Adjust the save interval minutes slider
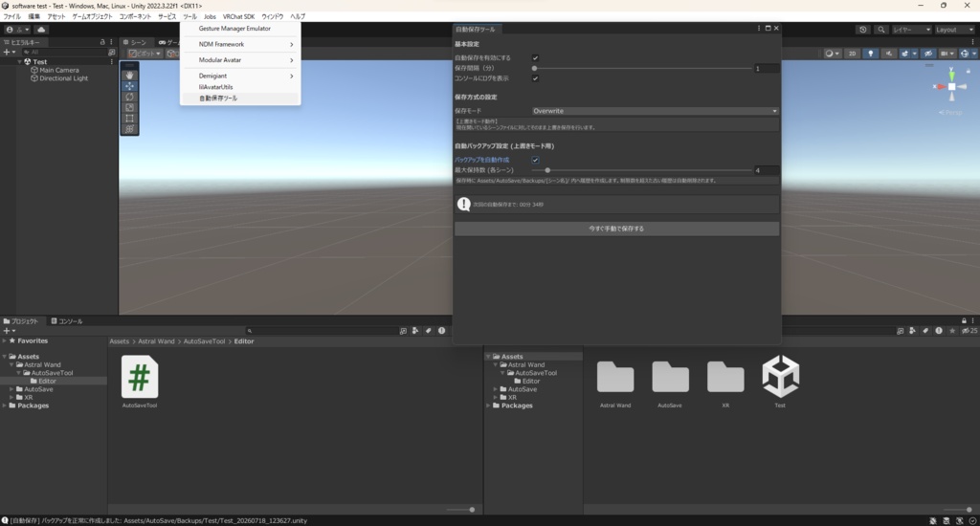 click(x=642, y=68)
